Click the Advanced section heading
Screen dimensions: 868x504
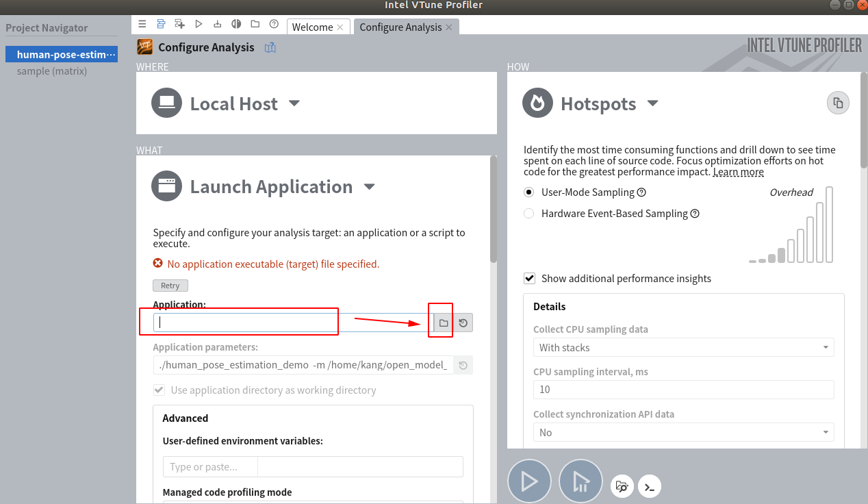pos(186,418)
